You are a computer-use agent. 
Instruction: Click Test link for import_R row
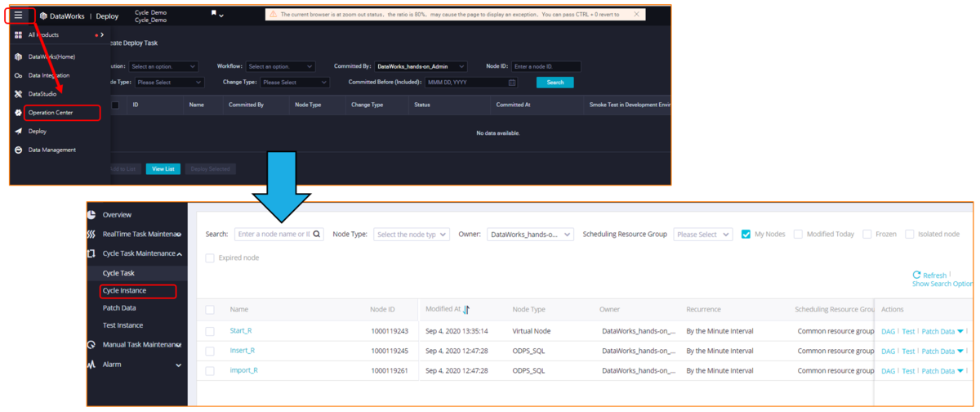(908, 371)
